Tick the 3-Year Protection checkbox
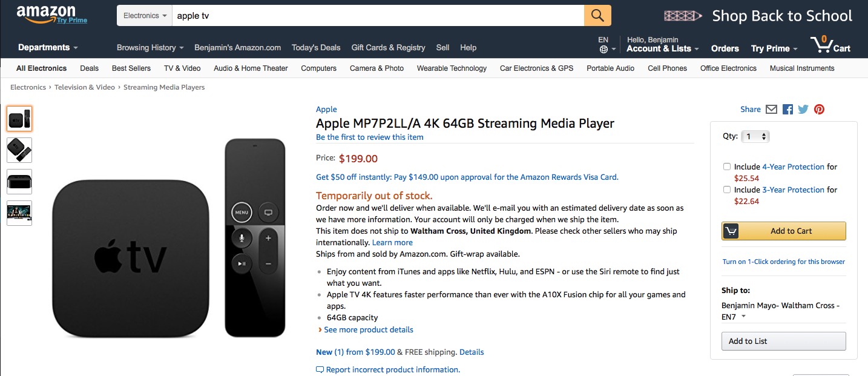This screenshot has width=868, height=376. point(727,190)
